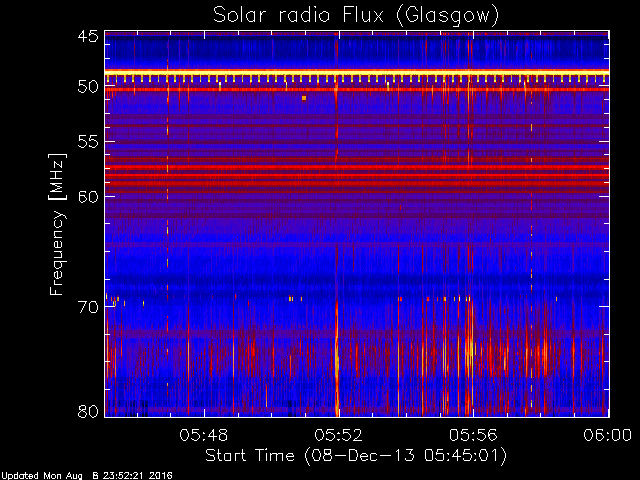This screenshot has height=480, width=640.
Task: Click the 55 MHz axis label
Action: [x=88, y=142]
